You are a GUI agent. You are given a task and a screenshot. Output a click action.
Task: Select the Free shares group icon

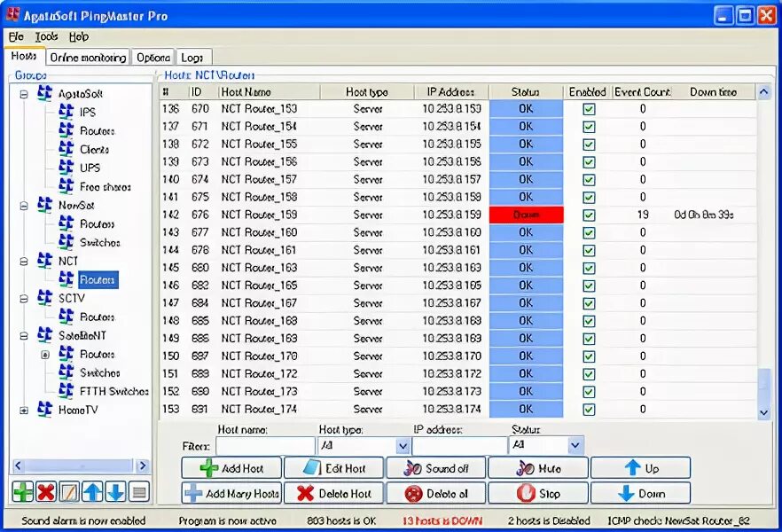point(66,186)
